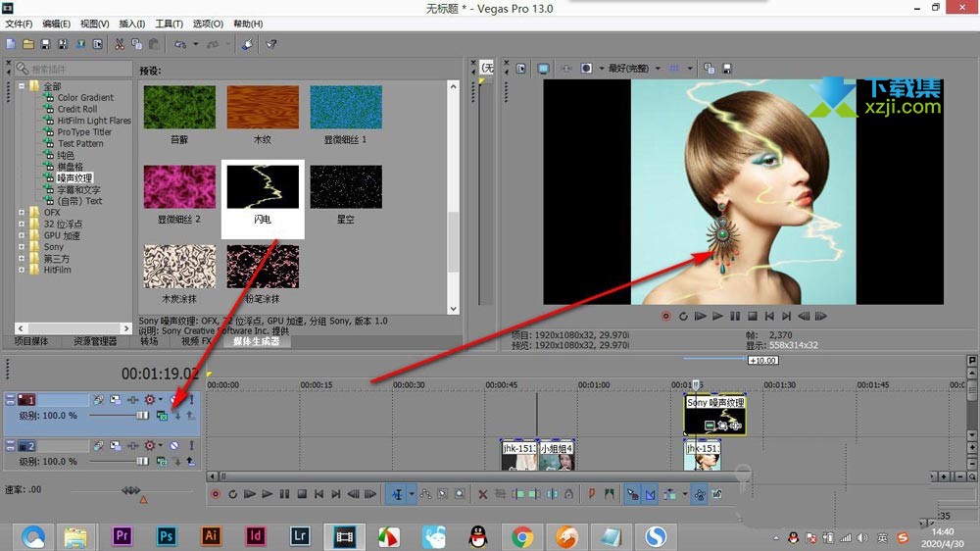
Task: Open the 文件(F) menu
Action: point(19,24)
